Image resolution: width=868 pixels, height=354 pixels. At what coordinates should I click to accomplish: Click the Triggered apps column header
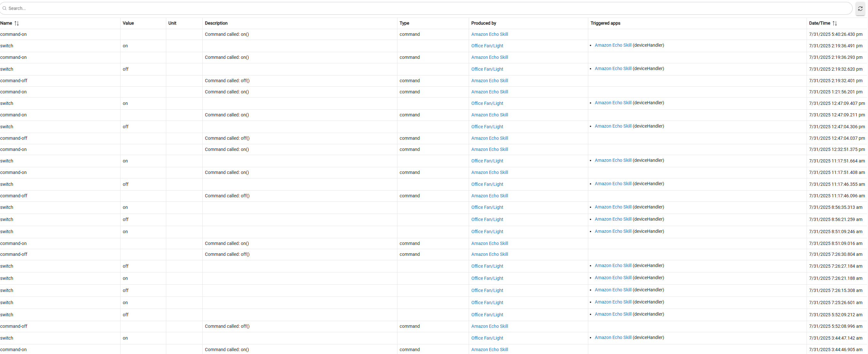[x=605, y=23]
